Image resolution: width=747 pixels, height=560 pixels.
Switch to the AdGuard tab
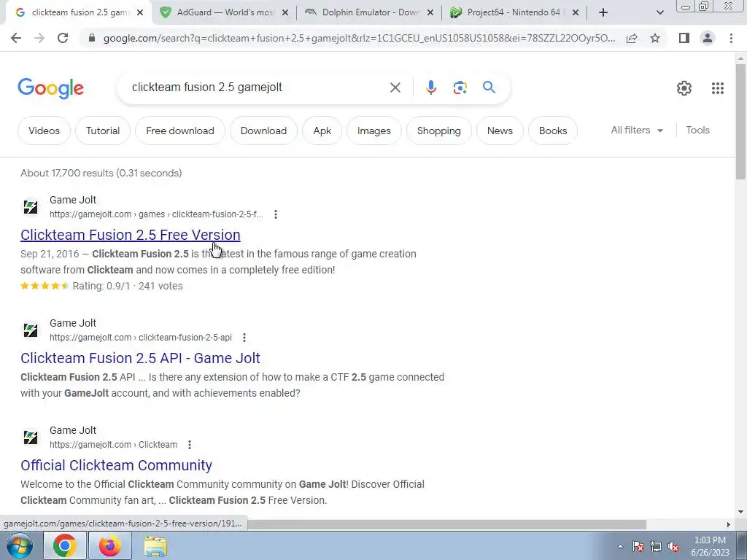225,13
